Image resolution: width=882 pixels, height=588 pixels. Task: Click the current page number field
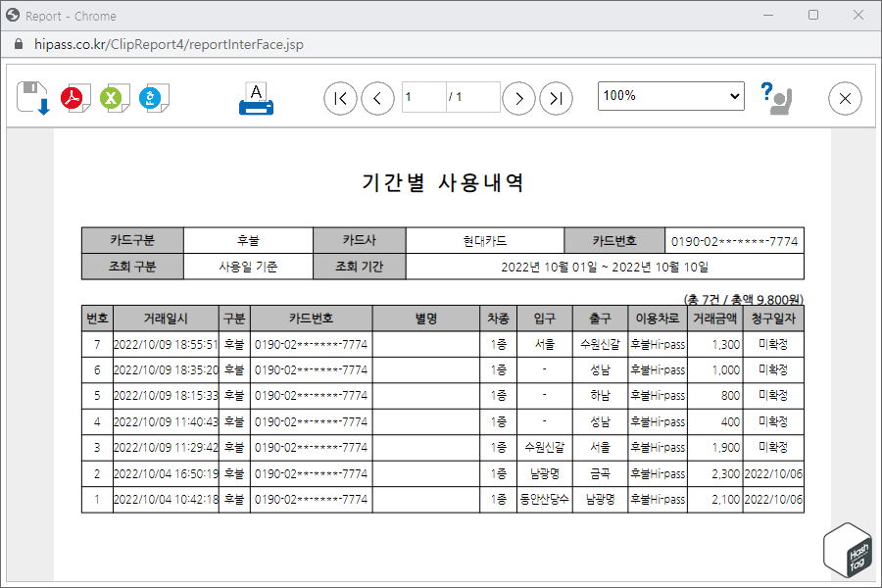(x=424, y=97)
